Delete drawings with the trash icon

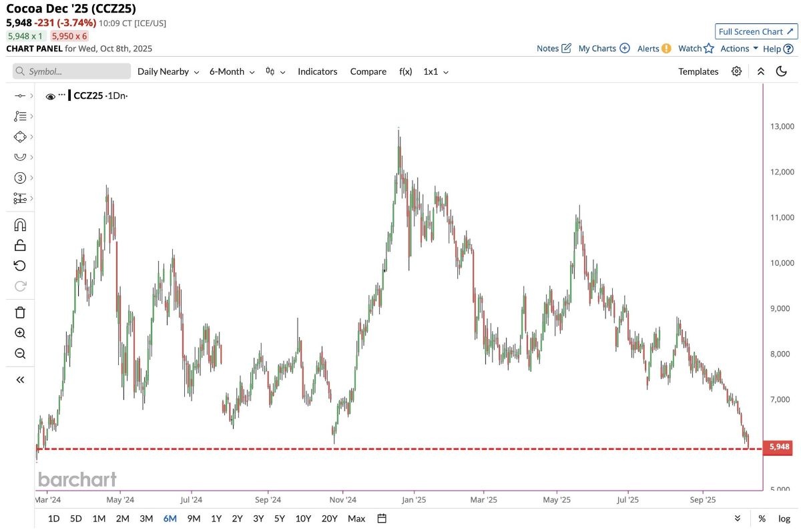[20, 312]
